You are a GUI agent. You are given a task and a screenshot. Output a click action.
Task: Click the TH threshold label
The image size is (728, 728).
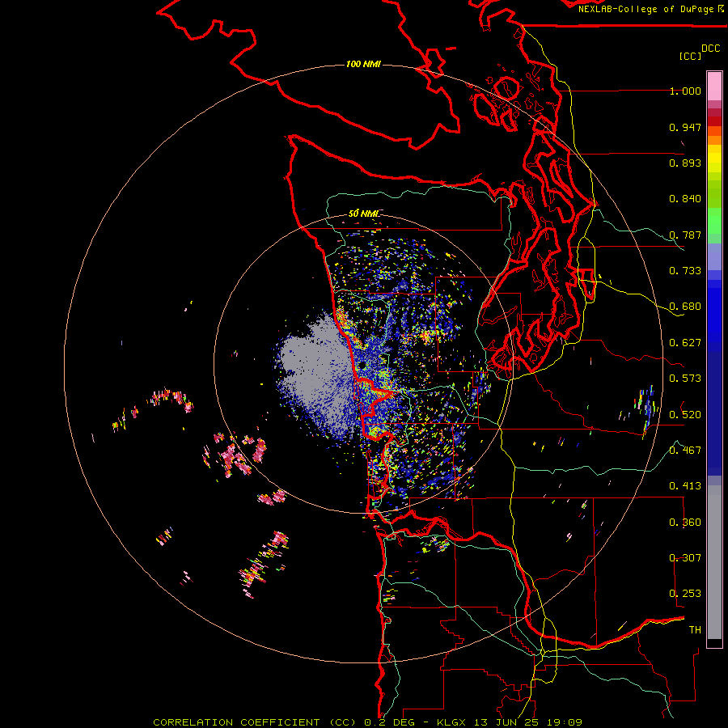point(695,630)
